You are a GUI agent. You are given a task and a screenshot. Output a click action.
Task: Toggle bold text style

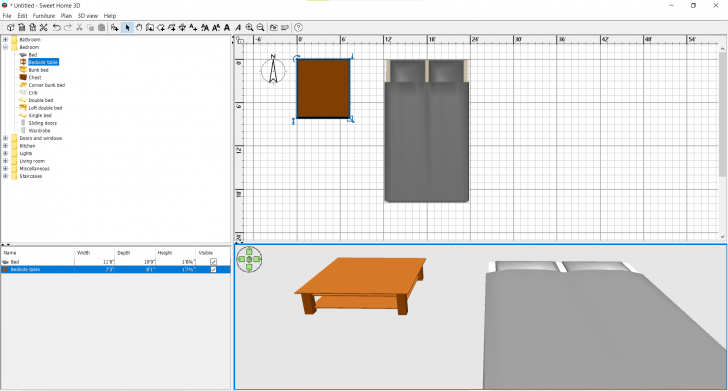pyautogui.click(x=227, y=28)
